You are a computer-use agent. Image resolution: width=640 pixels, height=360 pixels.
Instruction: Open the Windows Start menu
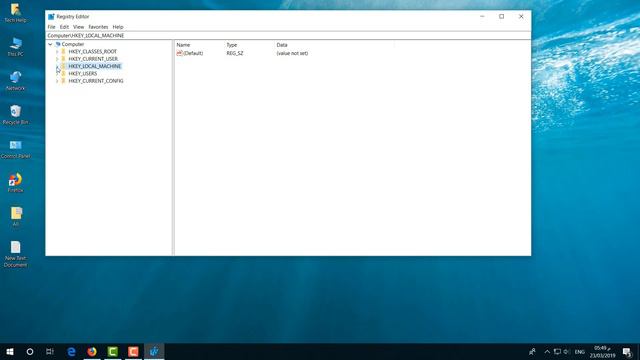coord(10,351)
